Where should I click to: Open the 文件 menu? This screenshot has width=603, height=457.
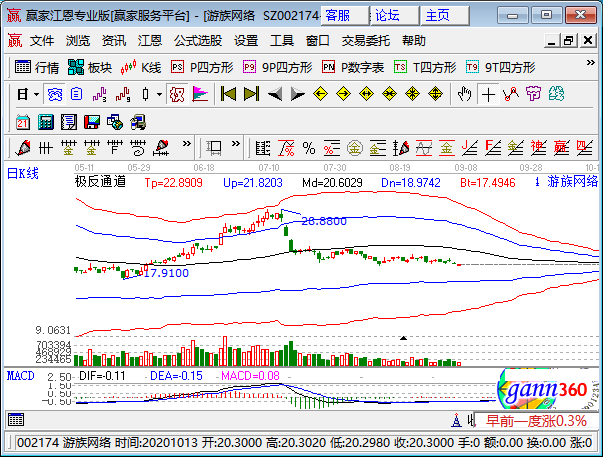(x=42, y=40)
